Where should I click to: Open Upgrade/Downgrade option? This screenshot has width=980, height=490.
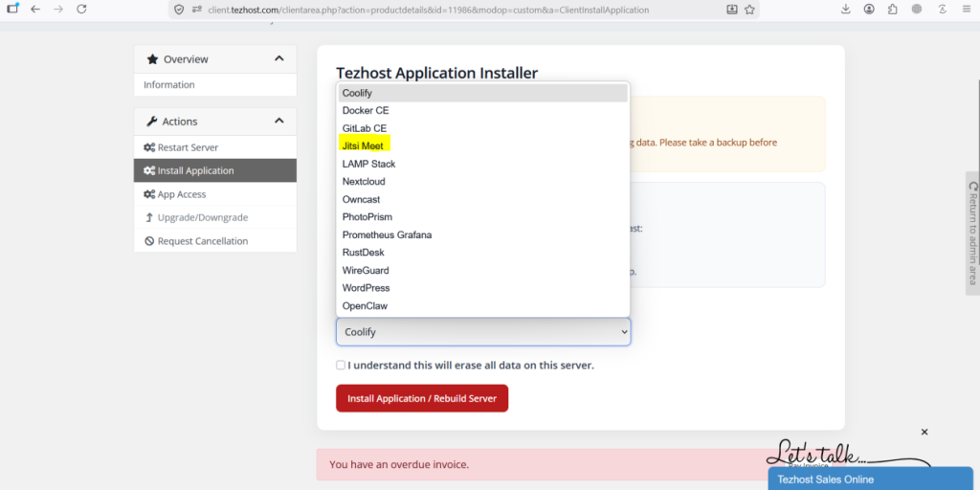(215, 217)
